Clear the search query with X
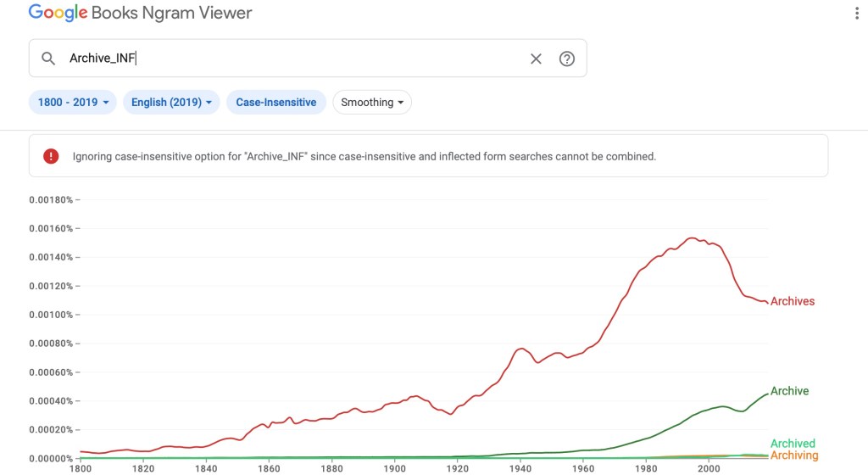 [536, 59]
